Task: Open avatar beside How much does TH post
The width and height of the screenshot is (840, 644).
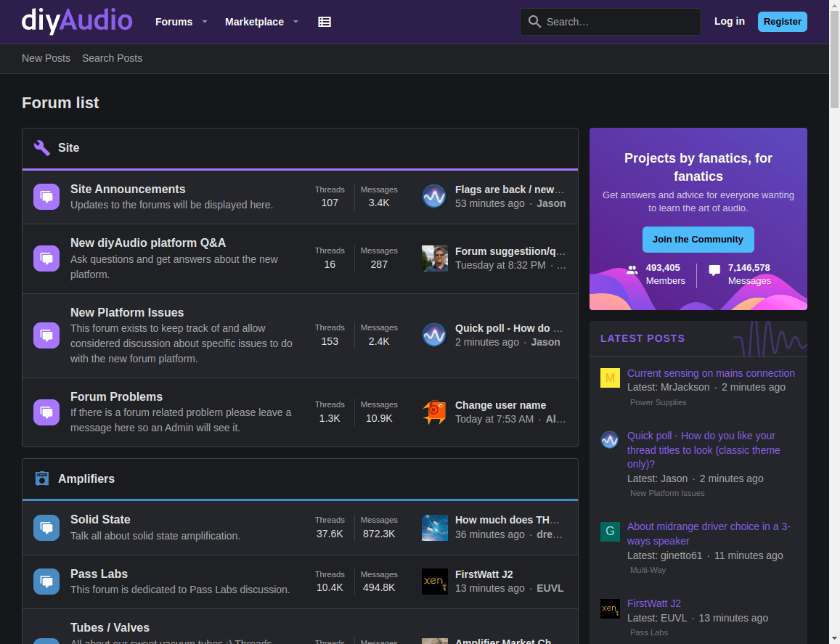Action: pos(434,528)
